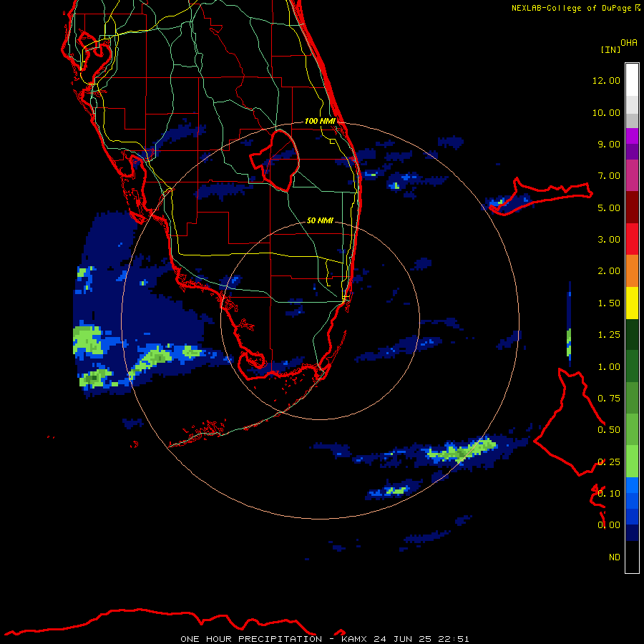This screenshot has width=644, height=644.
Task: Click the 50 NMI range ring label
Action: [320, 220]
